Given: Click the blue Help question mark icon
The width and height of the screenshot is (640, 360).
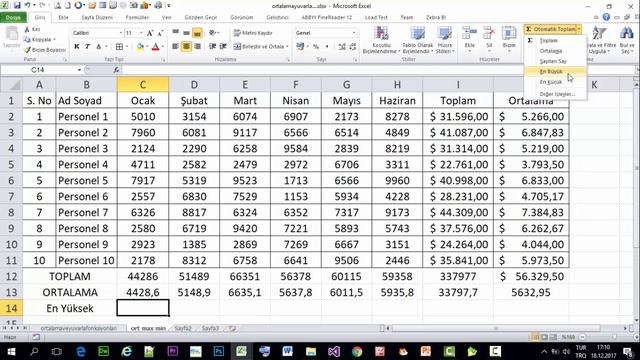Looking at the screenshot, I should (606, 17).
